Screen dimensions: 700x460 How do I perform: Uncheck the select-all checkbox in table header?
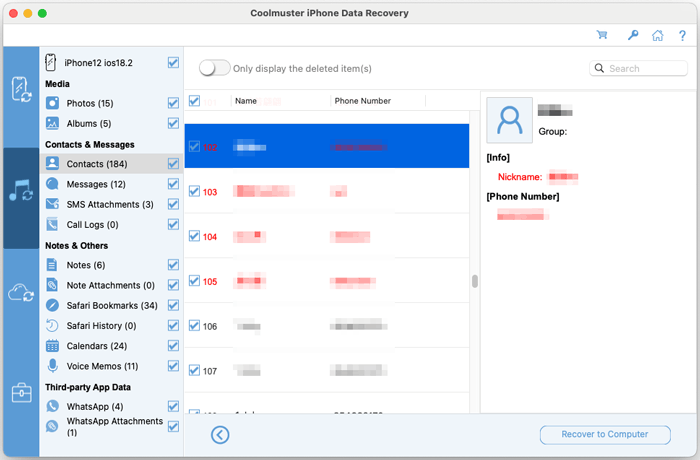(x=194, y=101)
